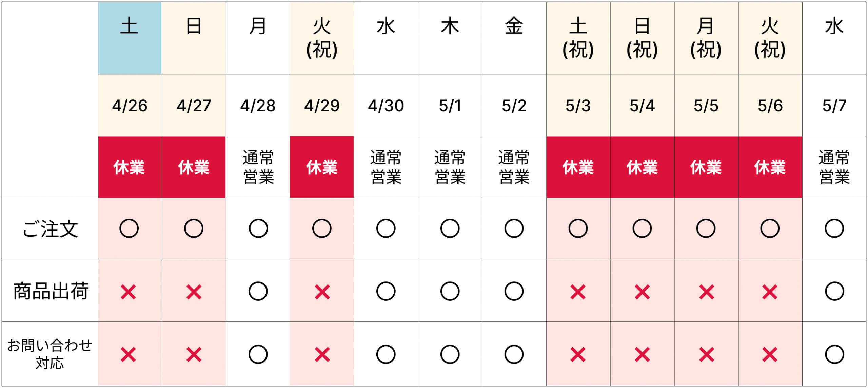Click the red 休業 cell under 5/4

[642, 167]
